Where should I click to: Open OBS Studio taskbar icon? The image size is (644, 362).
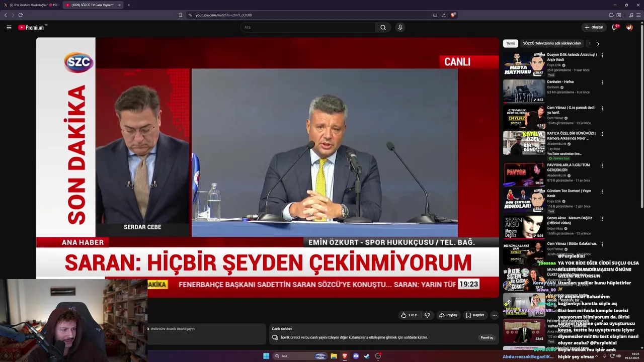coord(378,356)
